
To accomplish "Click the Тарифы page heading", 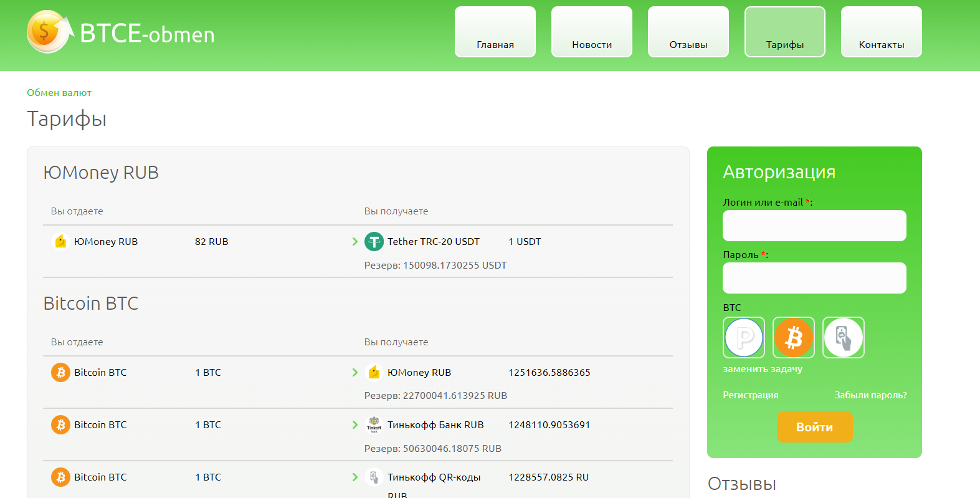I will click(x=67, y=119).
